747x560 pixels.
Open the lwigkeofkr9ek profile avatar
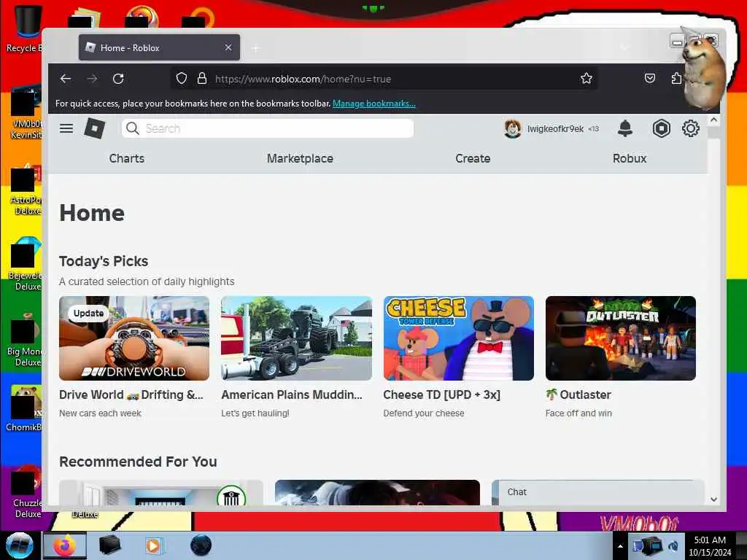point(513,128)
